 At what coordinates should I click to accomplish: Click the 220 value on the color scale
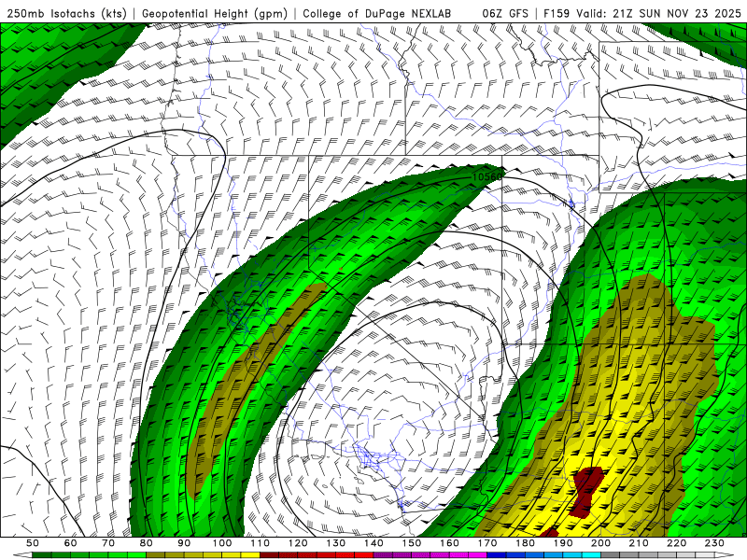coord(676,543)
